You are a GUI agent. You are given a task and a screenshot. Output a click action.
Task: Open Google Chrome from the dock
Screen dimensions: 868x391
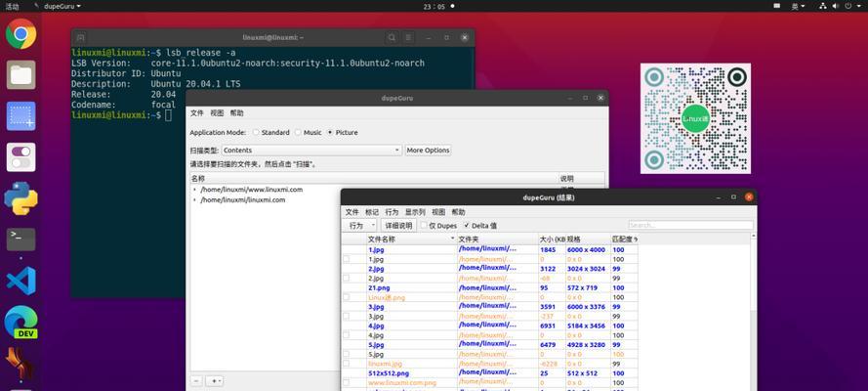21,34
